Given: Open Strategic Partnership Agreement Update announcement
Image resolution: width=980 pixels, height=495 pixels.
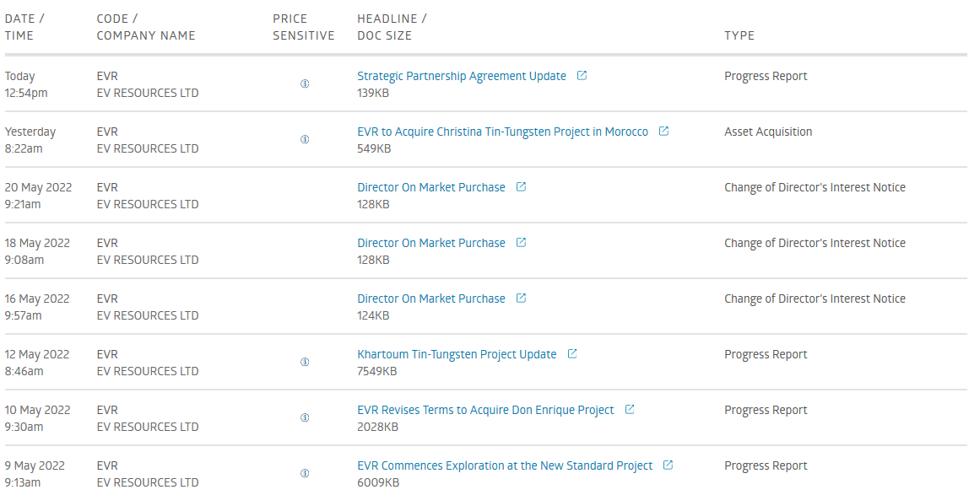Looking at the screenshot, I should 462,76.
